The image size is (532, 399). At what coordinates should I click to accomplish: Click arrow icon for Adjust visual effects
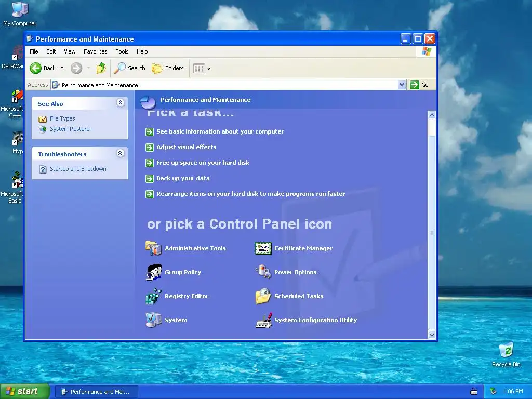[150, 147]
